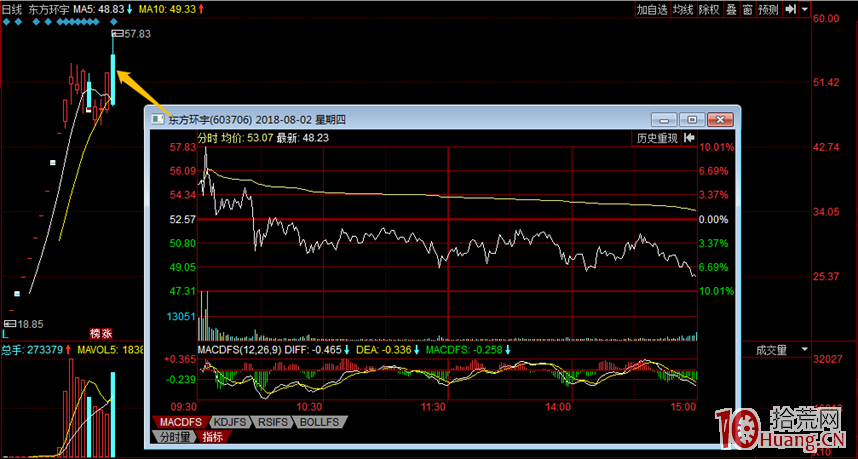Open the toolbar dropdown arrow at top right

click(x=804, y=9)
